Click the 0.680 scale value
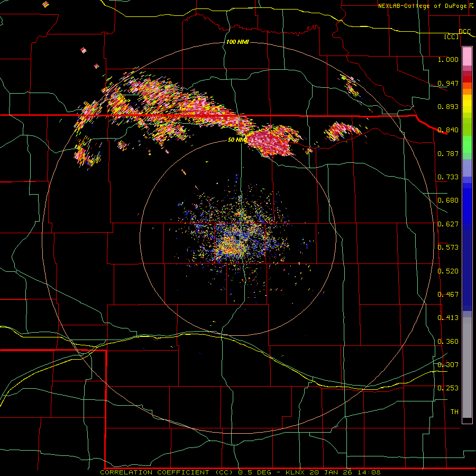This screenshot has height=476, width=476. (448, 200)
